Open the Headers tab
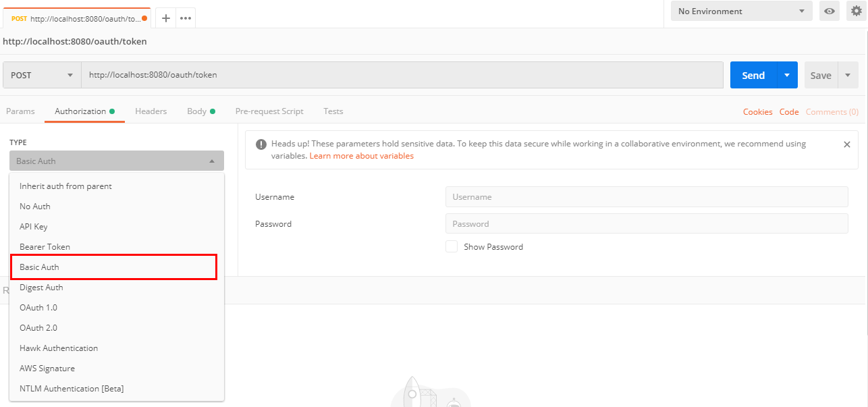This screenshot has width=868, height=407. 151,111
